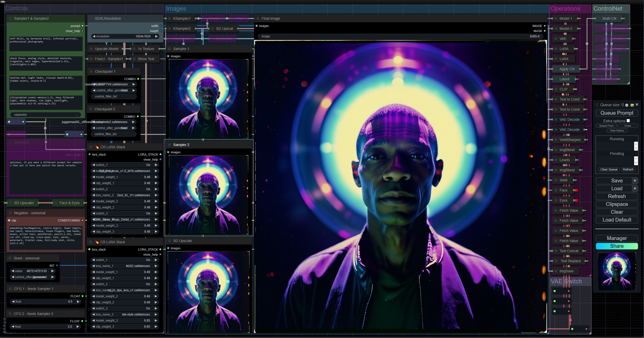Open the Load dropdown arrow

(x=635, y=188)
